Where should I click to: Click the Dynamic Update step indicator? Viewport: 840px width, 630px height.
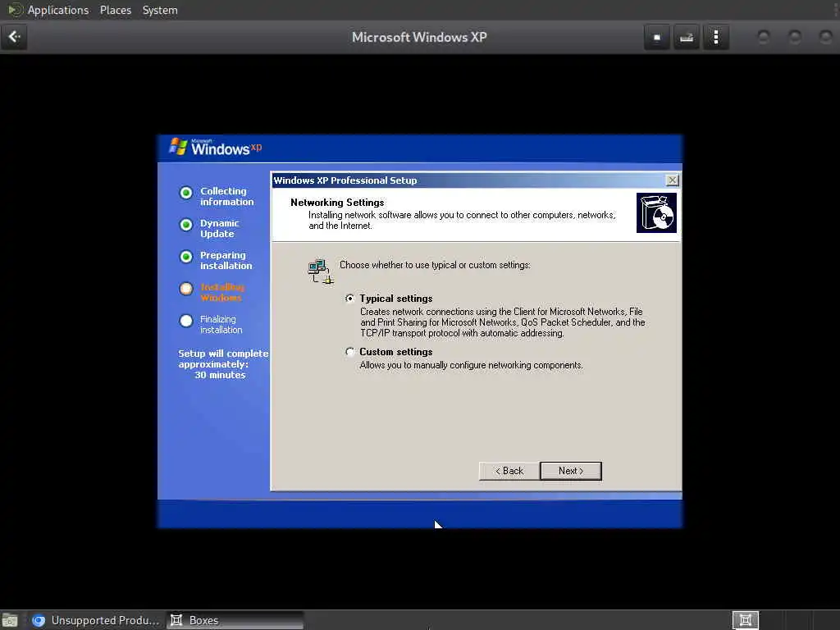pos(186,225)
